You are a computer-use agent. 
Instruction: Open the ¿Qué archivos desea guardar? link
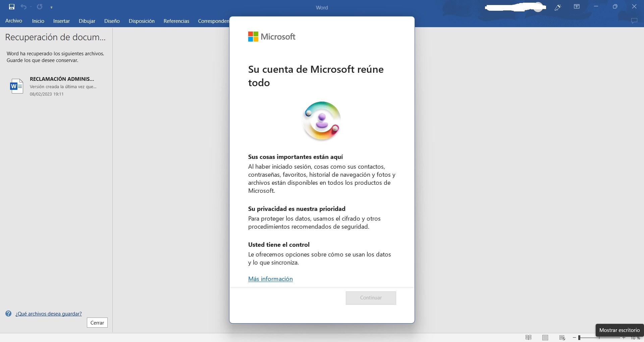point(49,314)
